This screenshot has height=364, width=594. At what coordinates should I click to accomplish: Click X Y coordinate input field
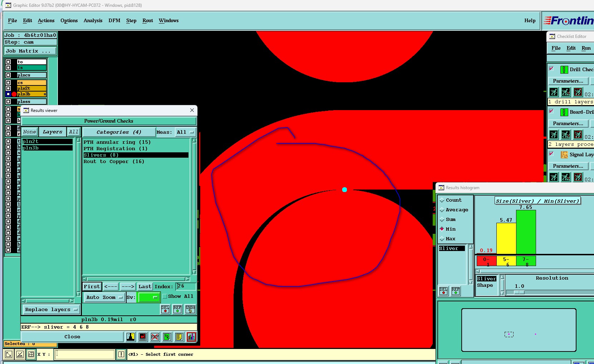pos(85,354)
